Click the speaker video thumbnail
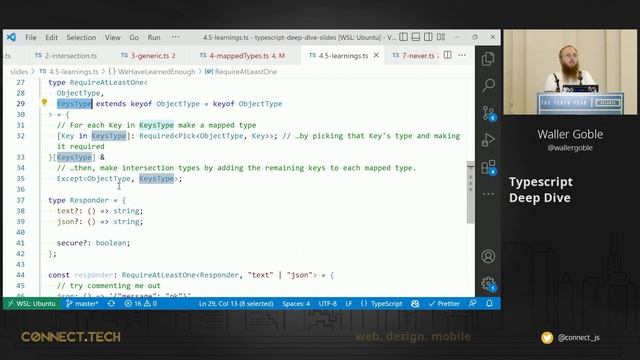640x360 pixels. point(570,72)
